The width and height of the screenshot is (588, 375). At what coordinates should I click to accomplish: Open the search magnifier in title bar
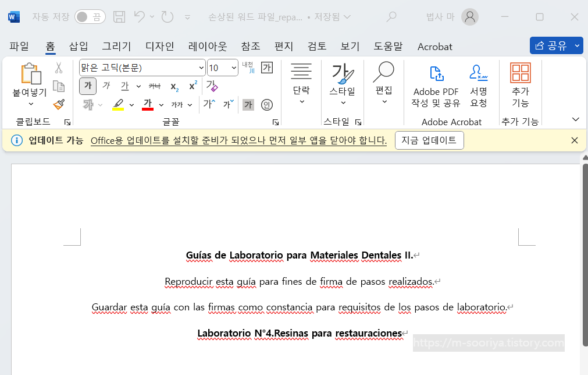coord(391,16)
